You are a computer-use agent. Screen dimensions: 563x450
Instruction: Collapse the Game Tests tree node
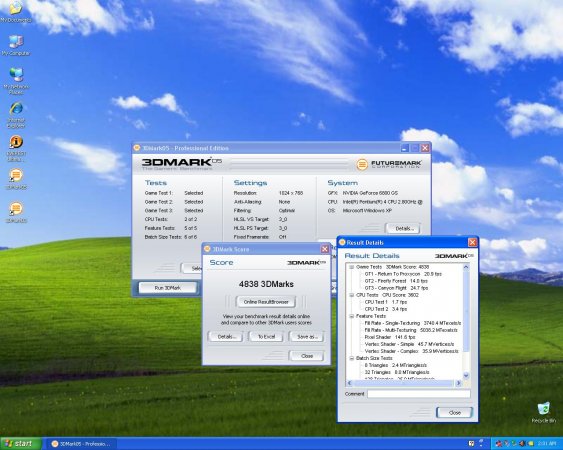pos(352,267)
